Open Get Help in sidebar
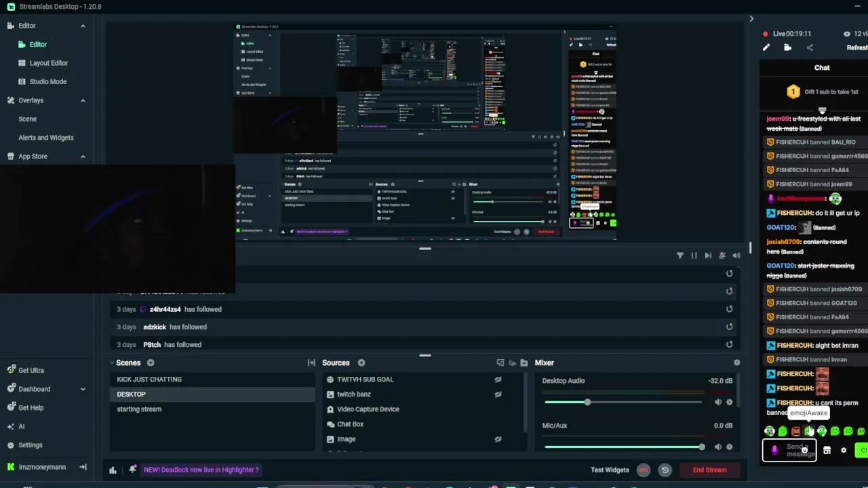Viewport: 868px width, 488px height. [x=31, y=407]
